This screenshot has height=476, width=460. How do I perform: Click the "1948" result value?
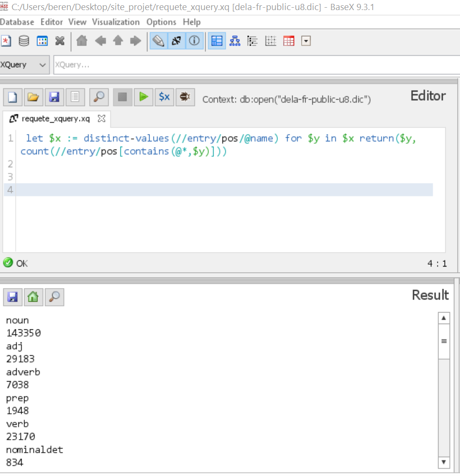[x=18, y=411]
